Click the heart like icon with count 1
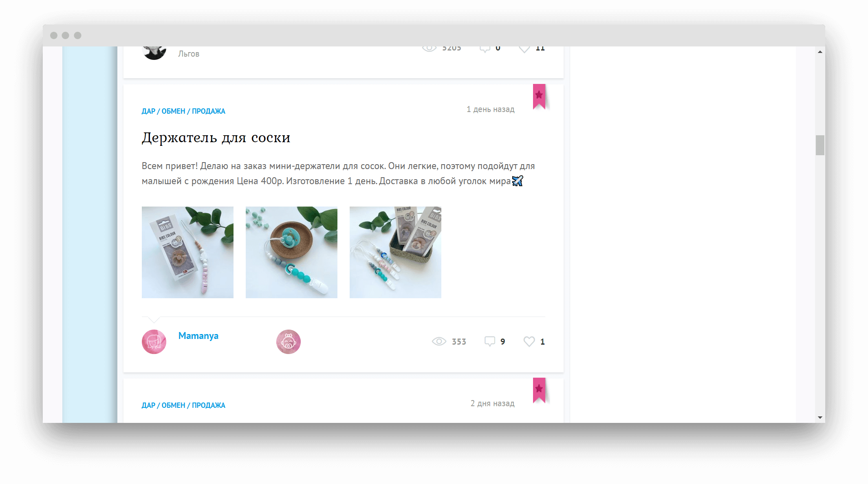 (529, 341)
